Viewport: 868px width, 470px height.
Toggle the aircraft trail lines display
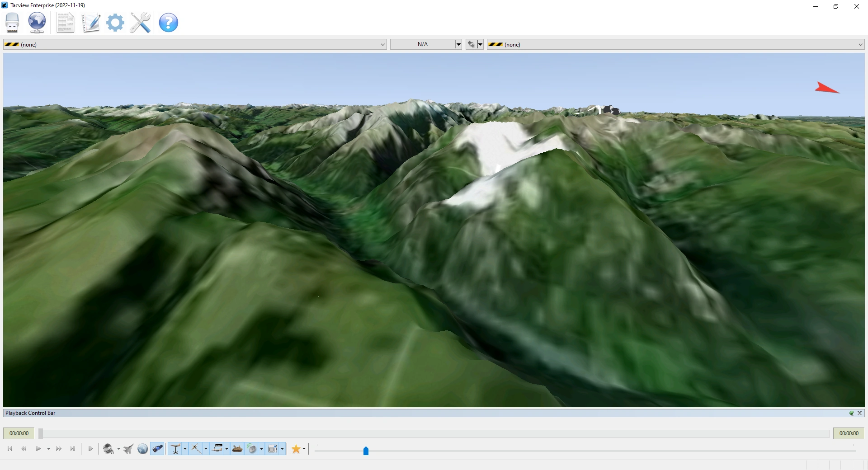click(196, 449)
